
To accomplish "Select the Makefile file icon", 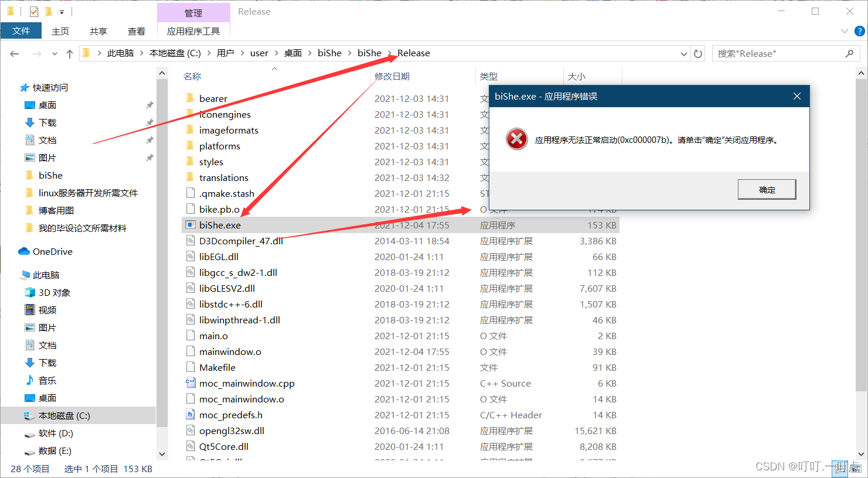I will [190, 367].
